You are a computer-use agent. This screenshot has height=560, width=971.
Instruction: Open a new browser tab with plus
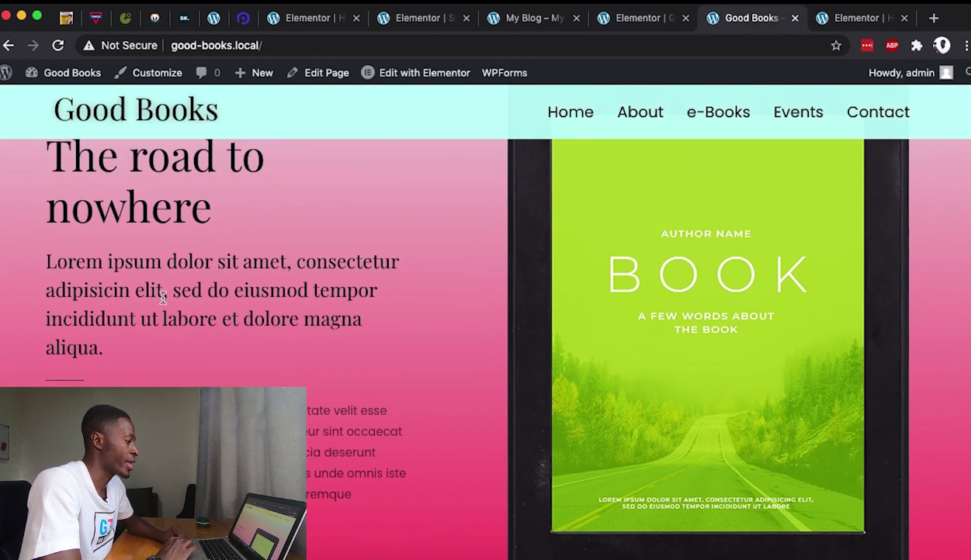click(934, 18)
